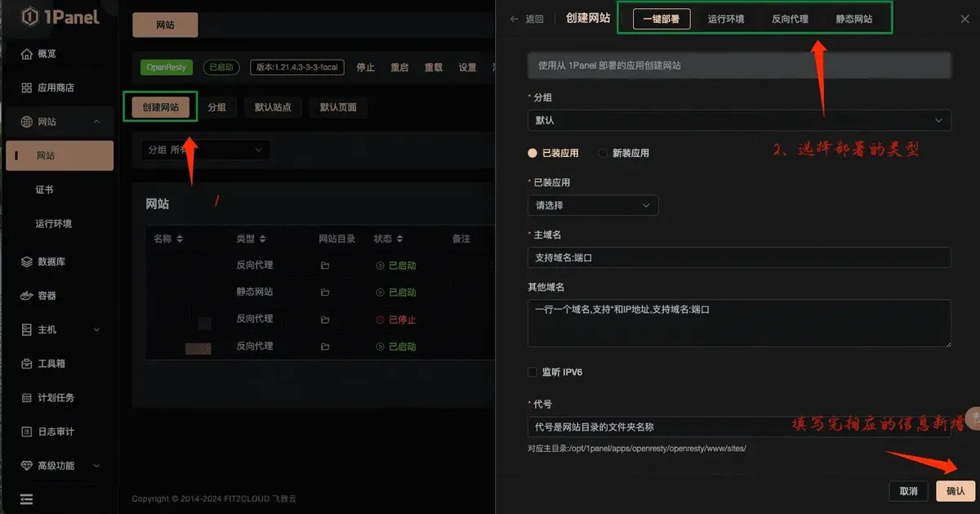Screen dimensions: 980x514
Task: Open 容器 via its Docker icon
Action: (x=26, y=296)
